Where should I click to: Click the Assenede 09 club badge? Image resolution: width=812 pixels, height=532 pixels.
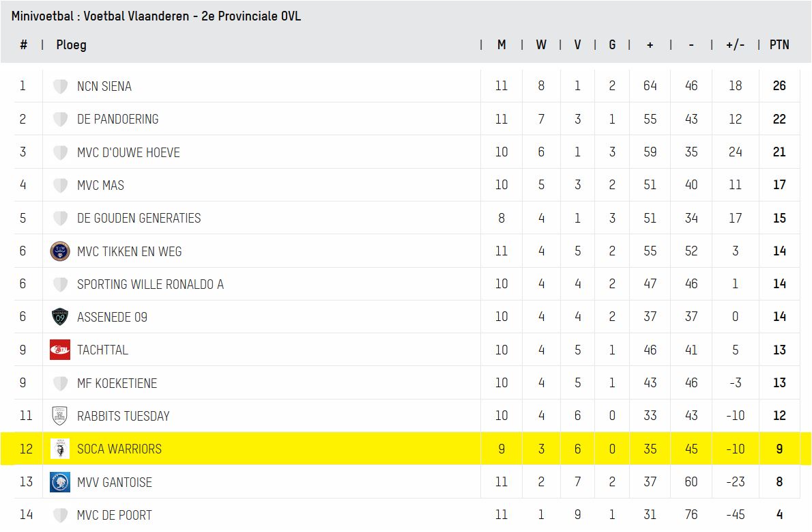[x=60, y=317]
